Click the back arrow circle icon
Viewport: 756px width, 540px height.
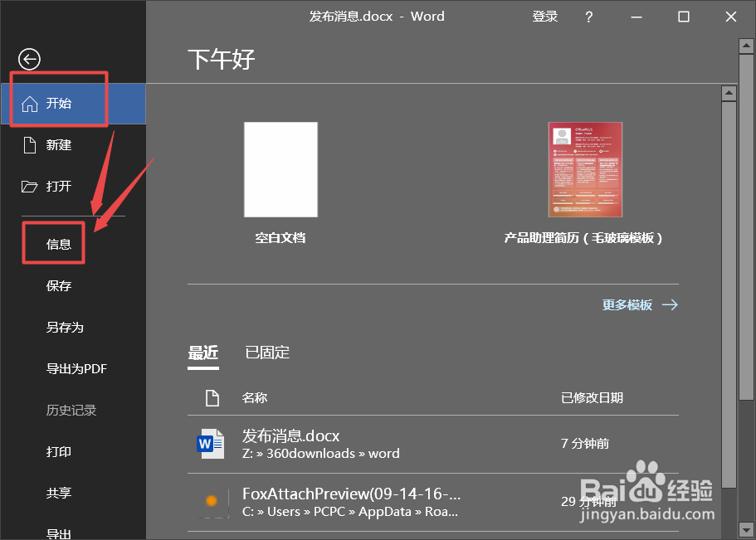29,59
